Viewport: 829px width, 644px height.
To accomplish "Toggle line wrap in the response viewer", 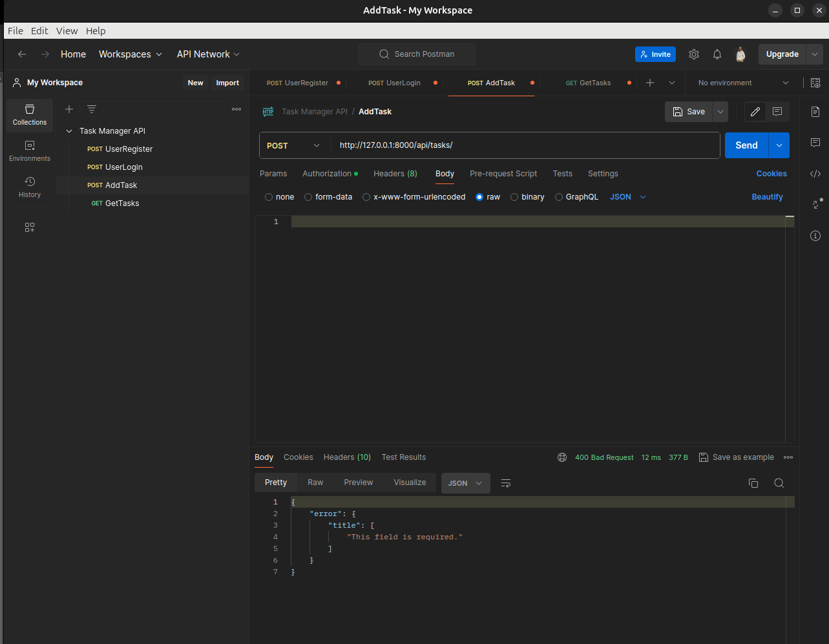I will (x=506, y=483).
